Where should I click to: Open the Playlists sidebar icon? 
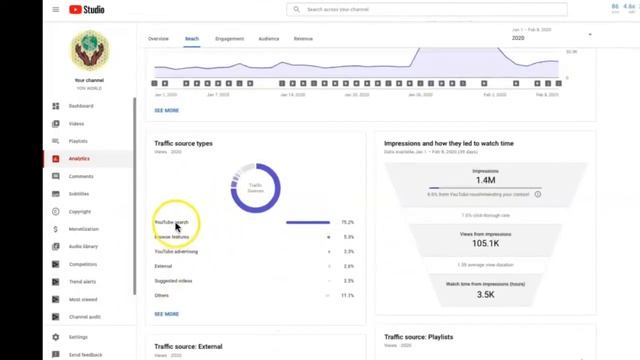coord(56,141)
